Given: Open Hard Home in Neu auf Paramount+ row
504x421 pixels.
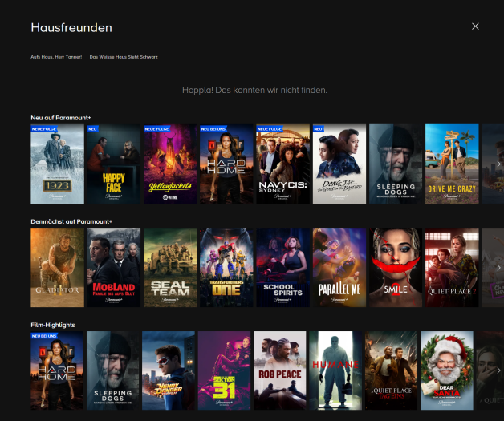Looking at the screenshot, I should tap(226, 164).
